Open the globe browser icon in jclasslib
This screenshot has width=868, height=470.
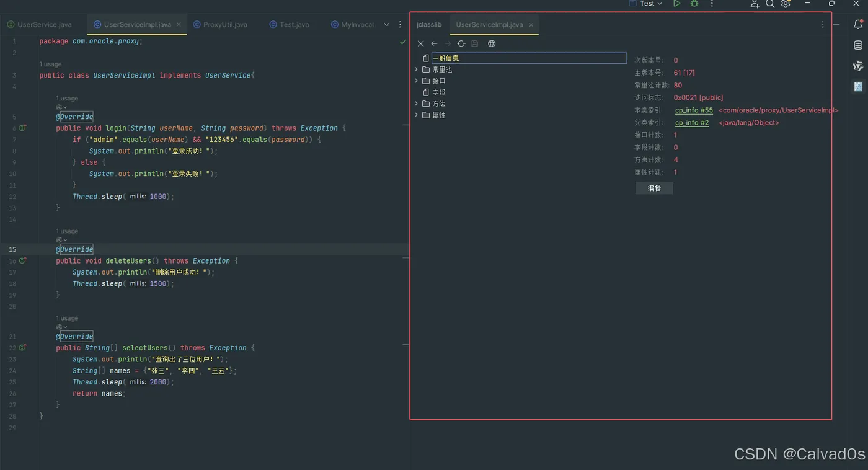492,43
